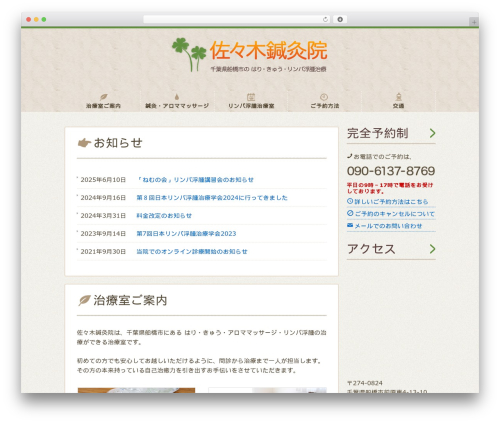Screen dimensions: 500x423
Task: Open the 鍼灸・アロママッサージ navigation item
Action: [177, 101]
